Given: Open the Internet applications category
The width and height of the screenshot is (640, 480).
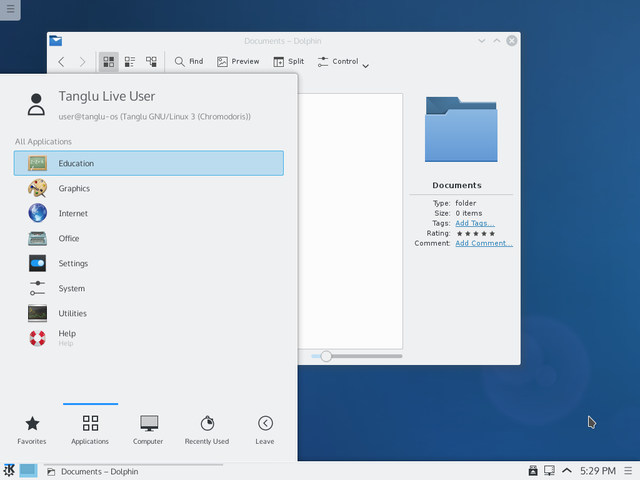Looking at the screenshot, I should click(149, 213).
